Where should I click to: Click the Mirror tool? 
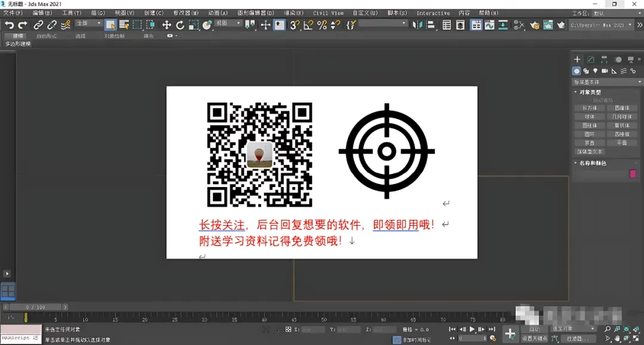pos(417,25)
